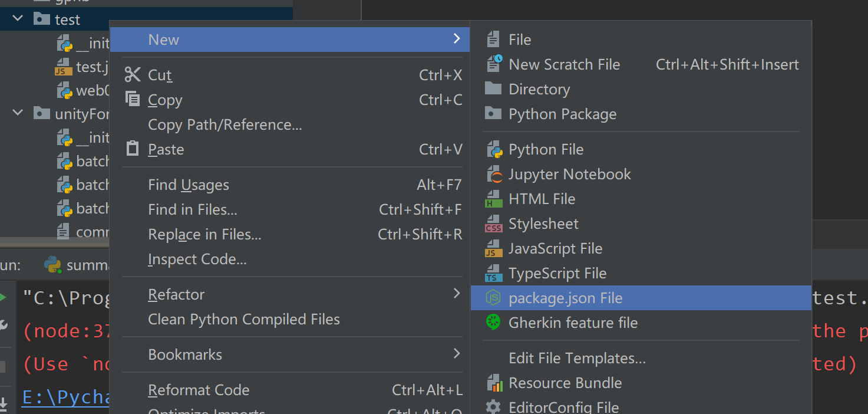Click the Gherkin feature file icon

click(x=493, y=323)
